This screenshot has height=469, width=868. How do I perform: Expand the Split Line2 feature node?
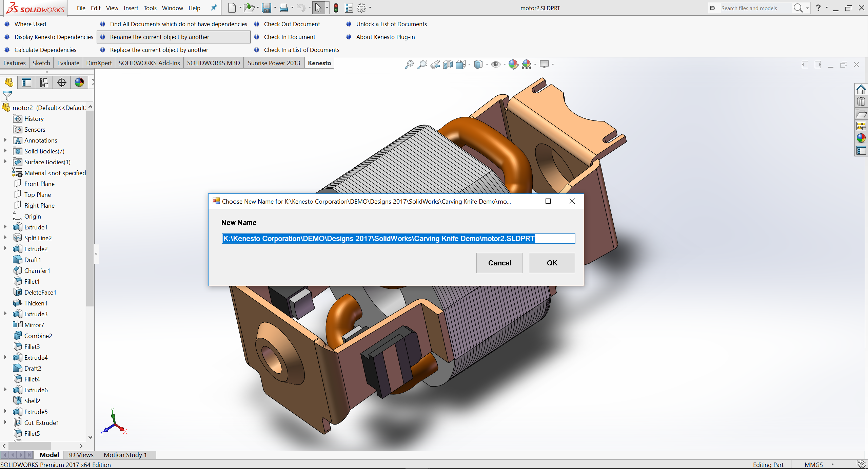point(5,238)
